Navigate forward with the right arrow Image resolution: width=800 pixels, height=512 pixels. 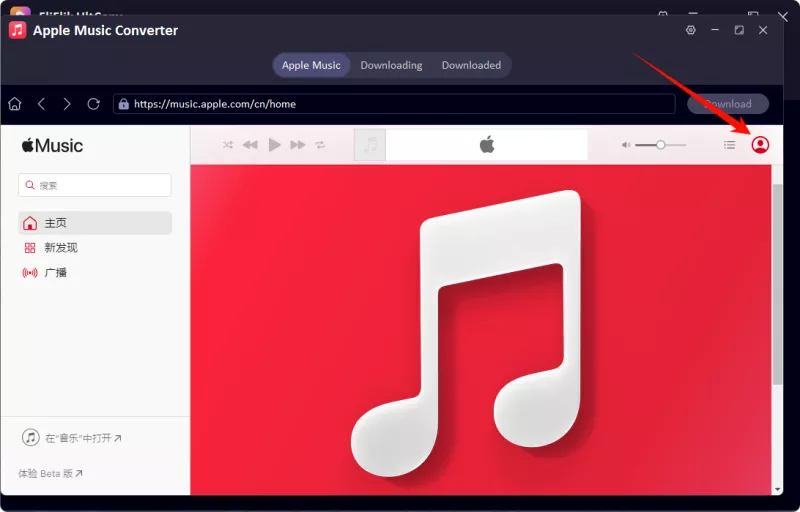pyautogui.click(x=67, y=104)
